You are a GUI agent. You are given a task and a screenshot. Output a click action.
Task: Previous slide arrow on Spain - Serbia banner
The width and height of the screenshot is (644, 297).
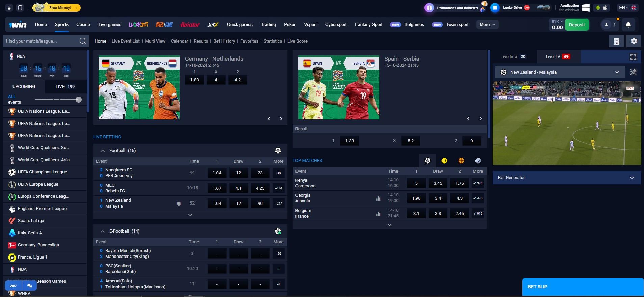click(x=468, y=118)
